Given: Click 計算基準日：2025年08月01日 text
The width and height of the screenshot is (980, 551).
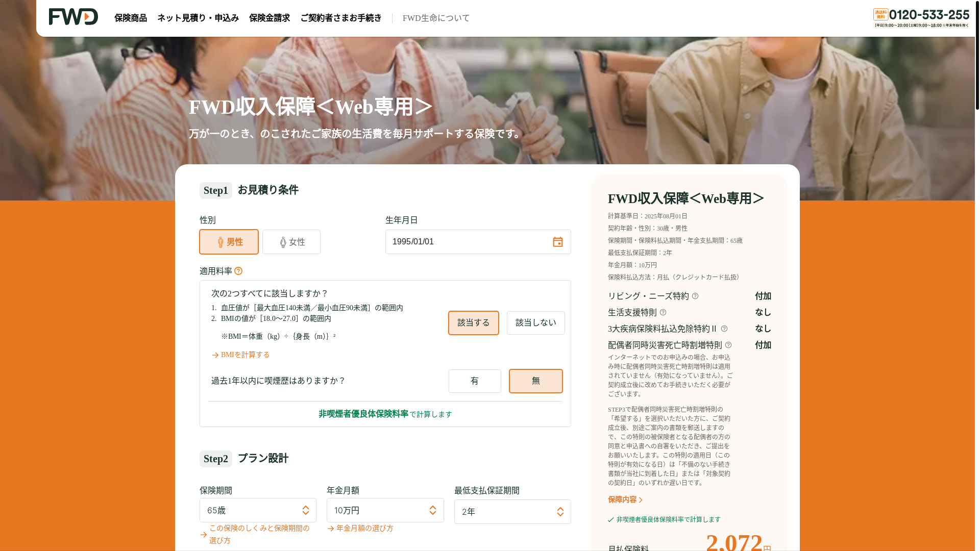Looking at the screenshot, I should [x=648, y=216].
